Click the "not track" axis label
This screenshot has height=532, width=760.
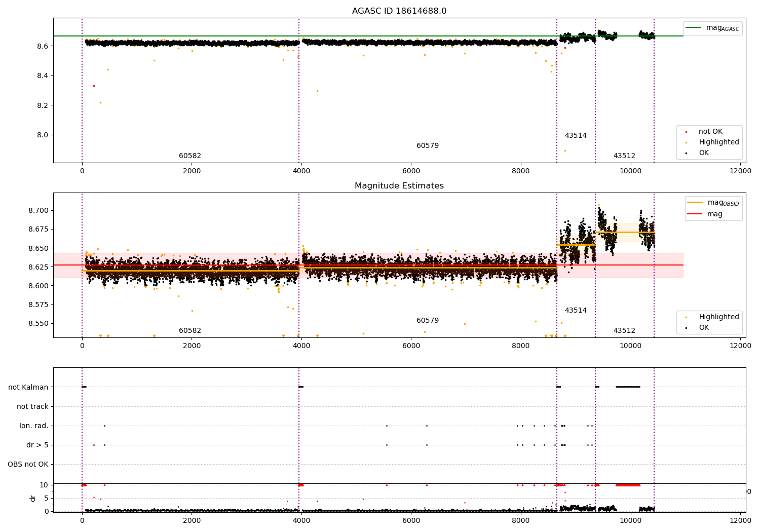(x=32, y=407)
